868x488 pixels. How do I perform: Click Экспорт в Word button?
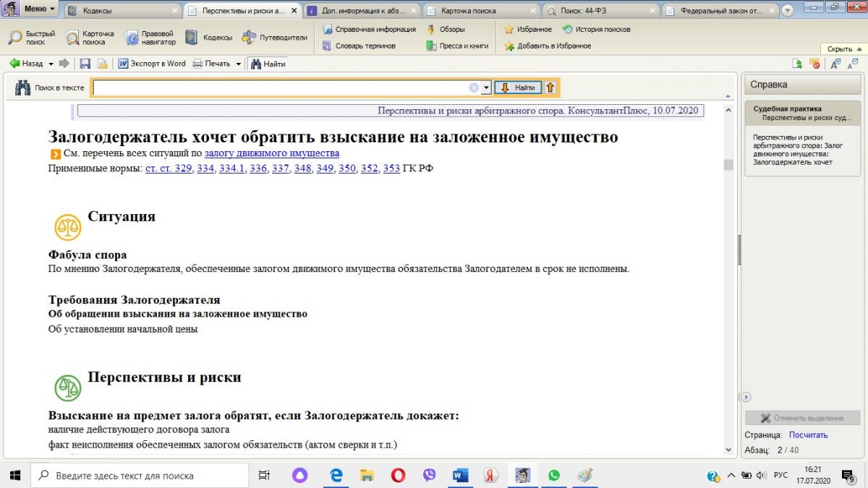[x=151, y=64]
